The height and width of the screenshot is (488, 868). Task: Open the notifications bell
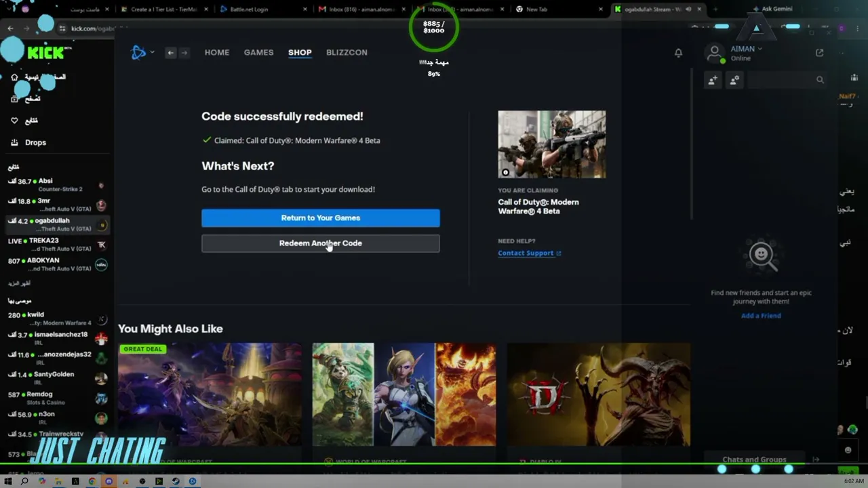678,53
